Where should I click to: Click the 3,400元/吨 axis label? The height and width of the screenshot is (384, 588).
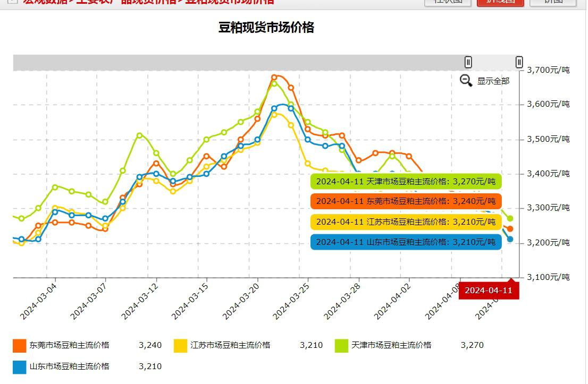tap(548, 174)
